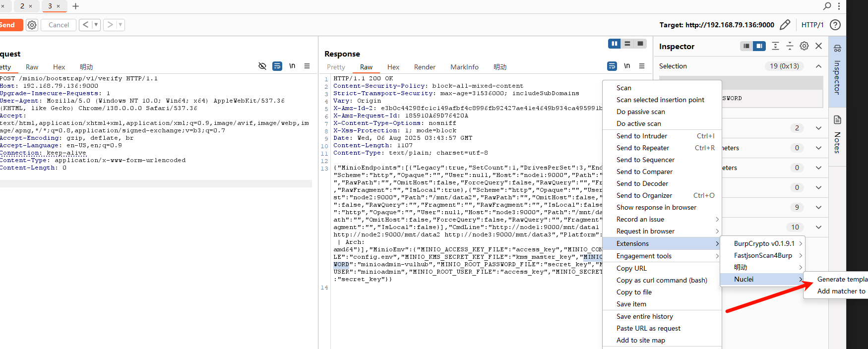Viewport: 868px width, 349px height.
Task: Toggle response line wrap button
Action: click(612, 66)
